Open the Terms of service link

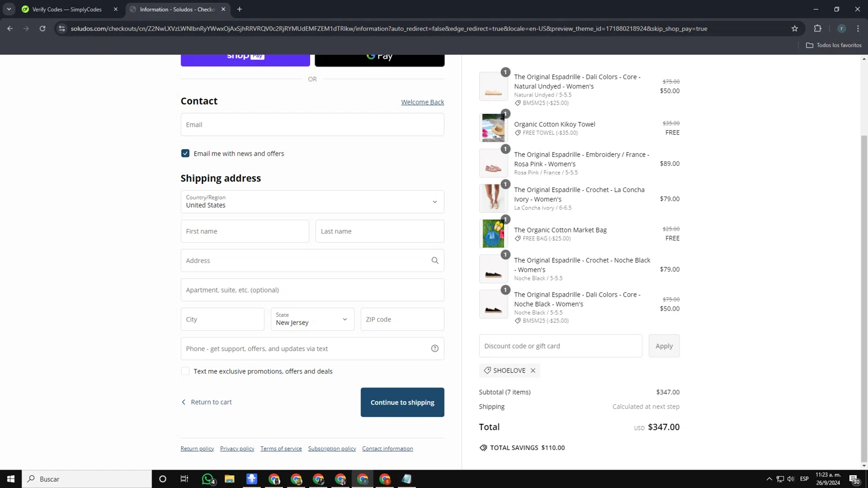(x=281, y=449)
